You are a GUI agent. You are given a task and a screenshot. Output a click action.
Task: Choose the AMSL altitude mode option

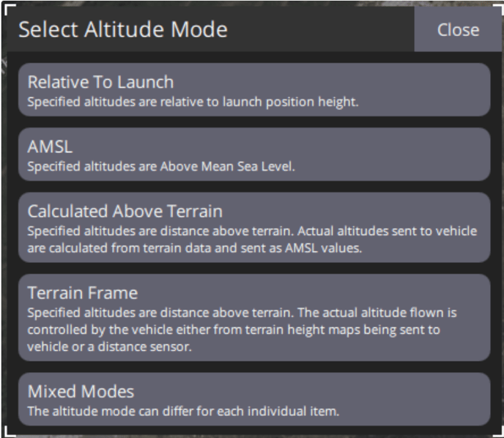click(x=254, y=155)
